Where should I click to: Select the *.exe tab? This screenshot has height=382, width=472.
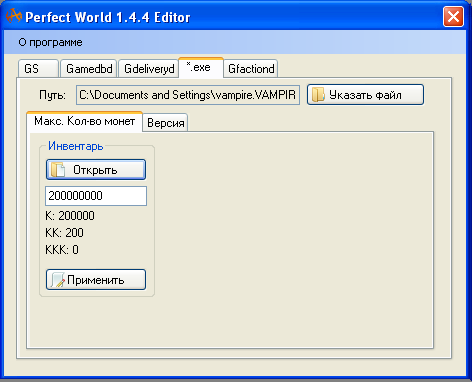coord(201,68)
